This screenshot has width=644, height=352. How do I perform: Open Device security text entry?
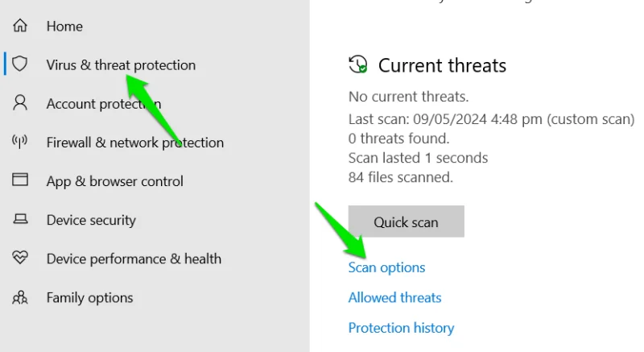coord(91,220)
